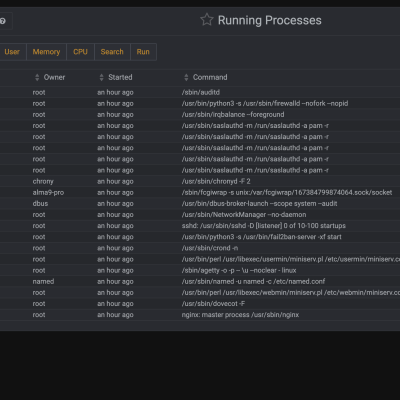
Task: Click the /usr/sbin/irqbalance --foreground command
Action: pyautogui.click(x=233, y=115)
